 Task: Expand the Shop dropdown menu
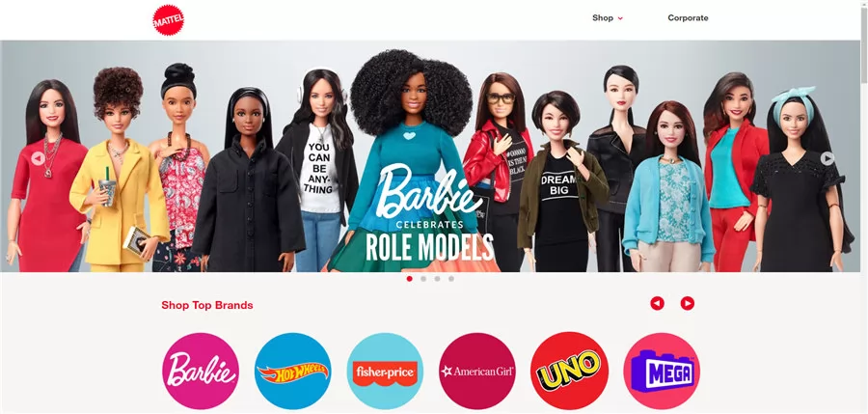point(608,17)
